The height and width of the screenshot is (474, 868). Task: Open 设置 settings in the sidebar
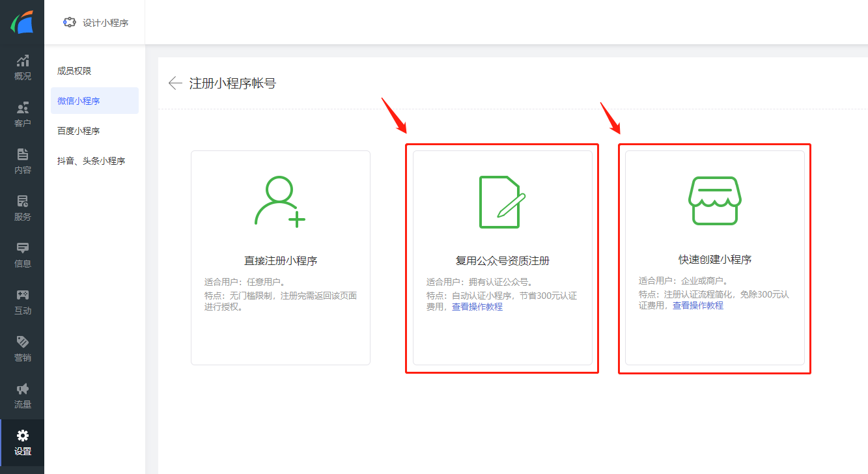[x=22, y=443]
